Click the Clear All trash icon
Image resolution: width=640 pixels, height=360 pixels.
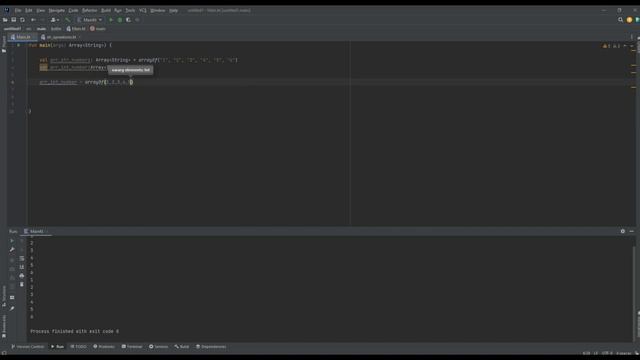click(22, 284)
